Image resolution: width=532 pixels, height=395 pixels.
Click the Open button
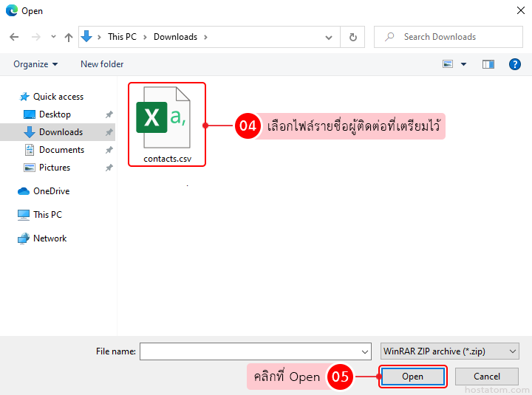[x=412, y=377]
